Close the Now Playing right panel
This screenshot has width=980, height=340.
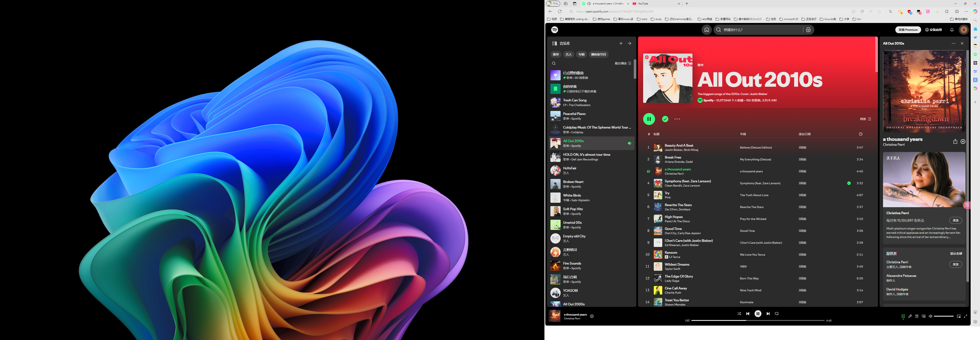click(962, 43)
